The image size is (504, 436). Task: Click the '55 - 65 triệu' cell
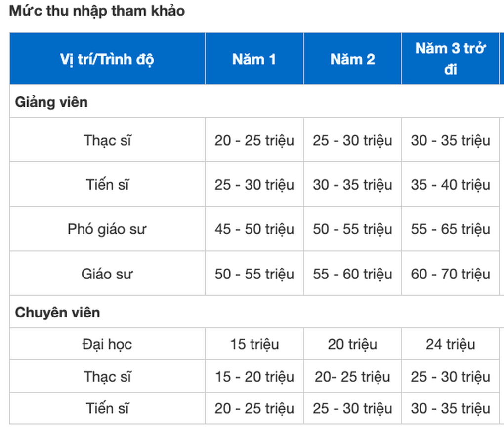[450, 229]
